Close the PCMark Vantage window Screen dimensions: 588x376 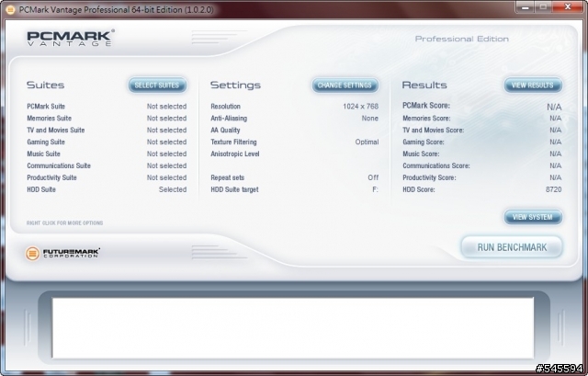[568, 7]
